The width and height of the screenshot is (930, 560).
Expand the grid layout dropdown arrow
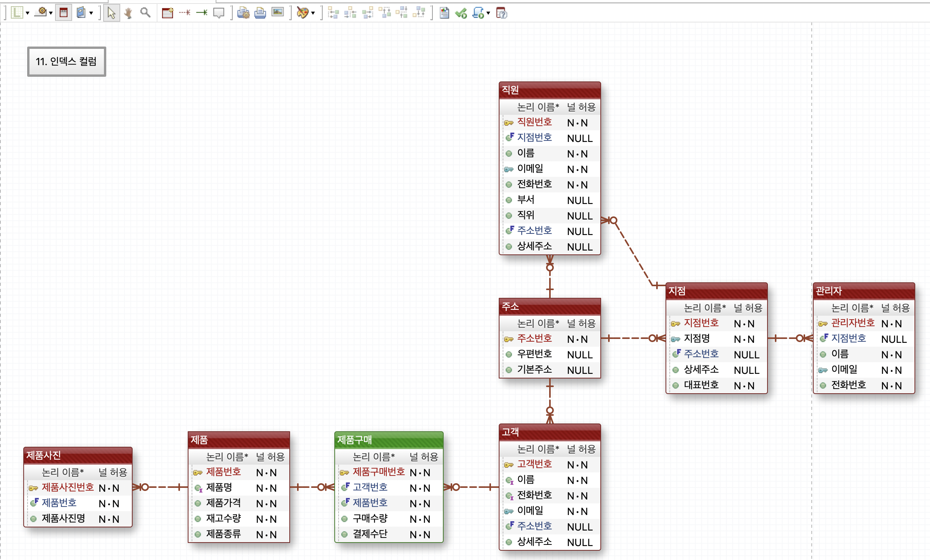click(x=28, y=13)
